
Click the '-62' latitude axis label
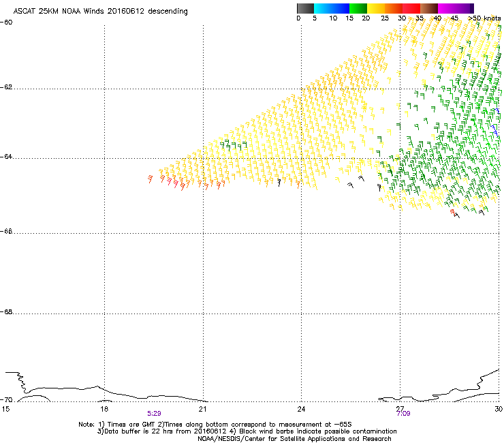coord(6,87)
